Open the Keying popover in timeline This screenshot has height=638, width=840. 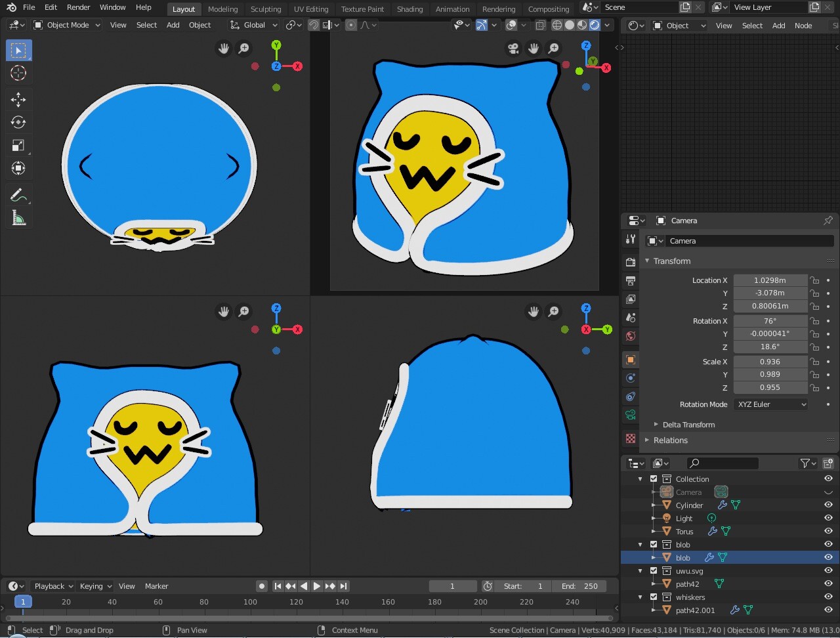[95, 586]
